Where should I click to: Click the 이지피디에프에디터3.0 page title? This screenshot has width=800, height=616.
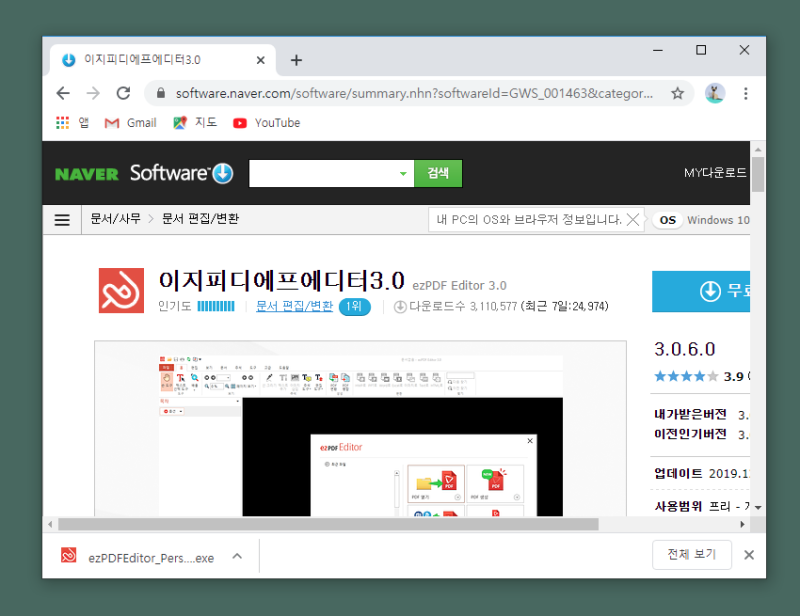pyautogui.click(x=282, y=280)
